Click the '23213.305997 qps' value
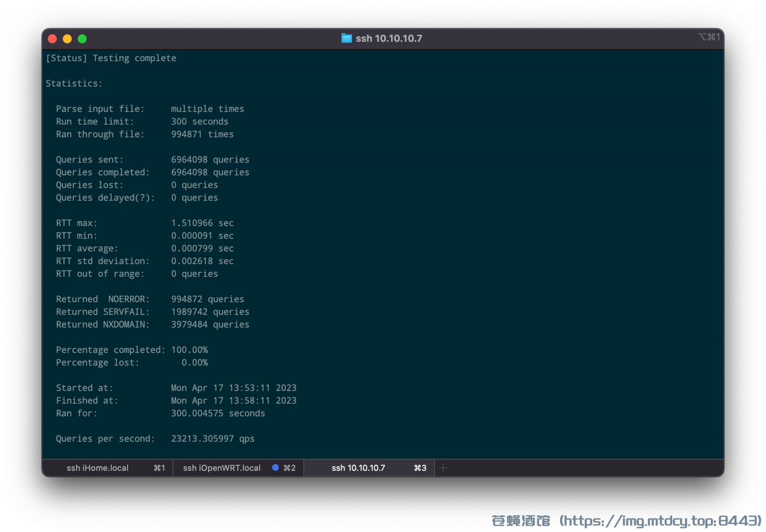 tap(213, 439)
